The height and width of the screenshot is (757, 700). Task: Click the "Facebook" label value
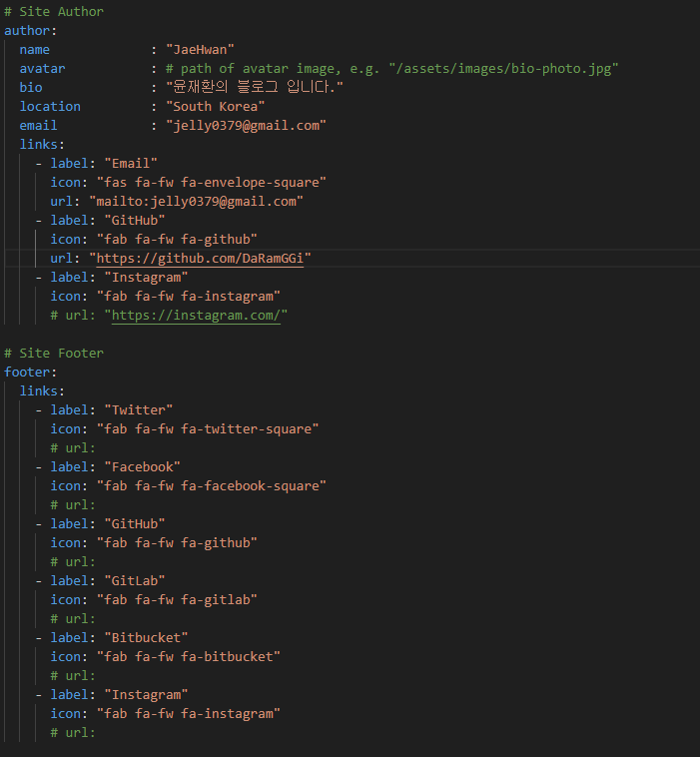[143, 466]
